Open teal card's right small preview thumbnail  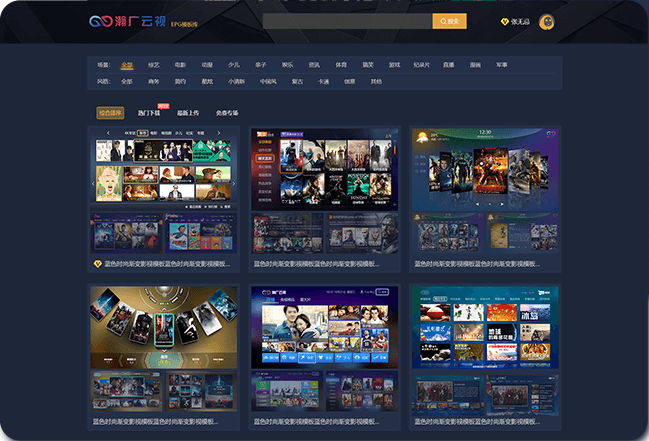[523, 395]
